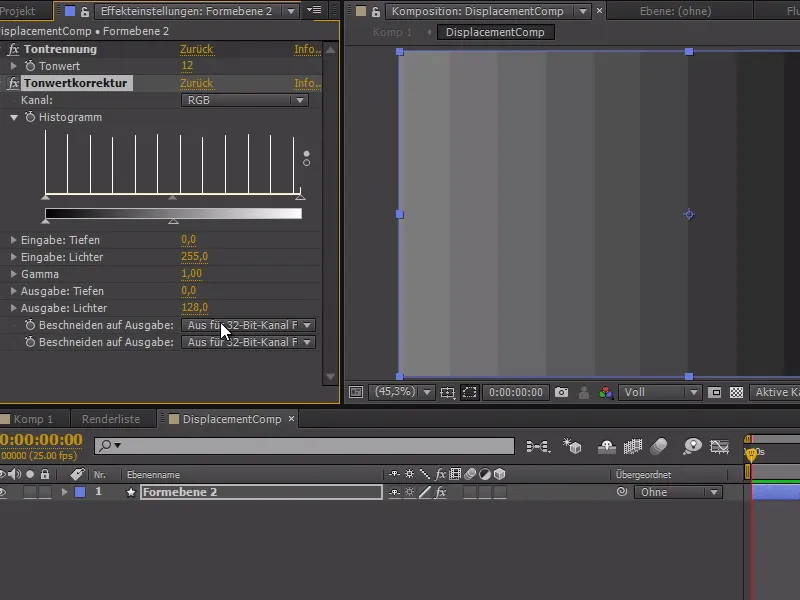Open Effekteinstellungen panel options menu
The height and width of the screenshot is (600, 800).
[x=314, y=10]
